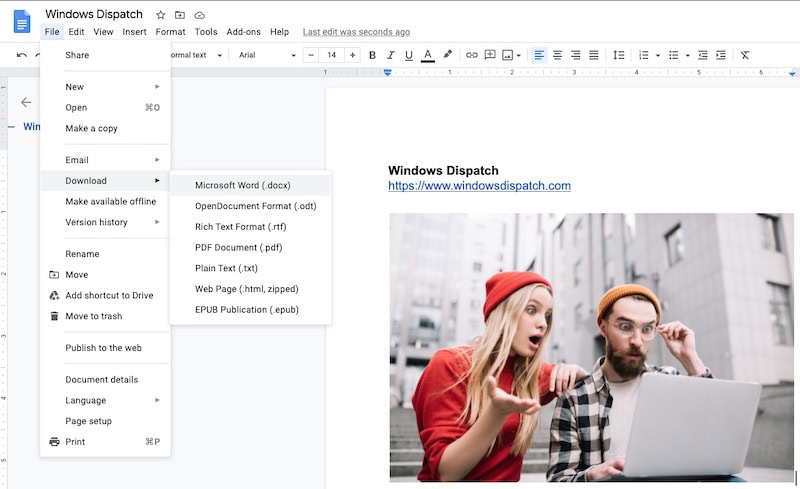Select justify alignment
Image resolution: width=800 pixels, height=489 pixels.
pyautogui.click(x=594, y=55)
